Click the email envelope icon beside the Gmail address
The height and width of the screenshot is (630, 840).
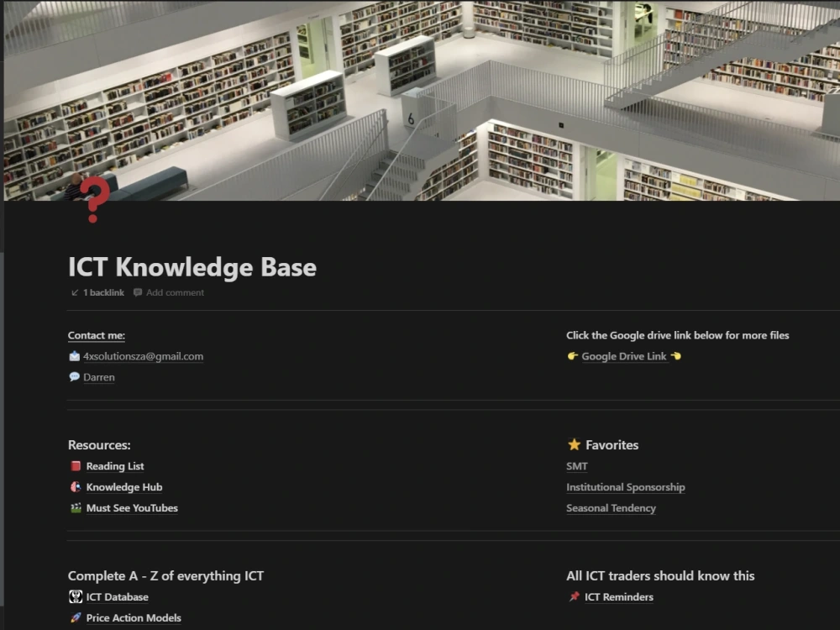click(x=73, y=355)
